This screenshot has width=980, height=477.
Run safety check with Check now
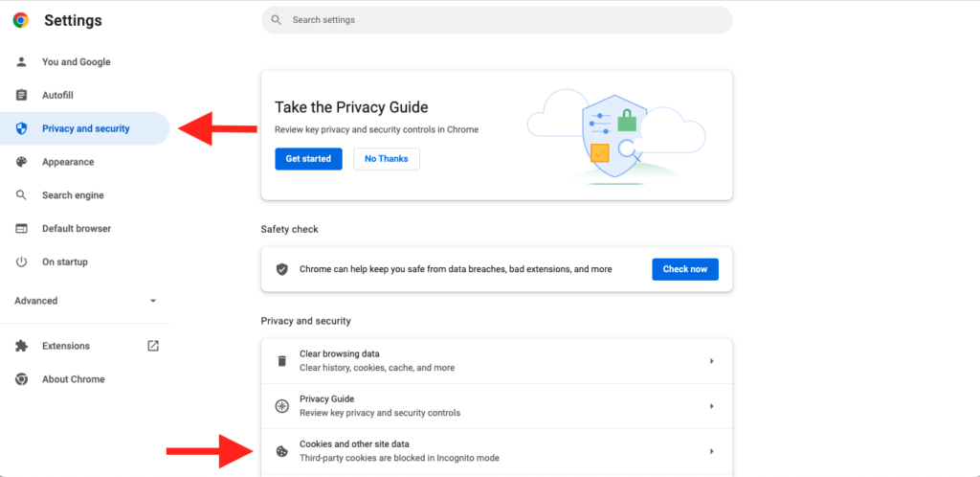pos(684,269)
